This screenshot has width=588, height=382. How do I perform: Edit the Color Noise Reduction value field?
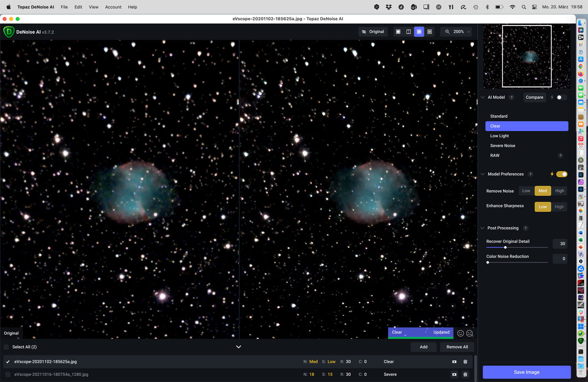(x=560, y=259)
